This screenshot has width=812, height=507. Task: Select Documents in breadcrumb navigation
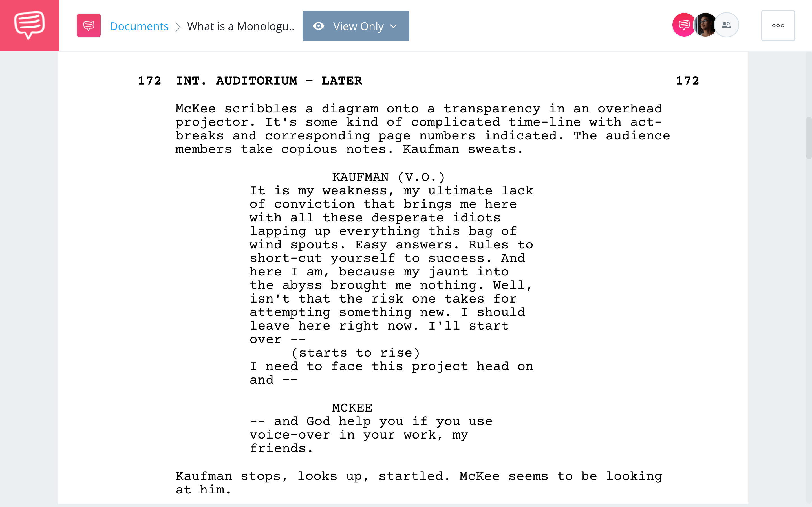click(x=139, y=25)
